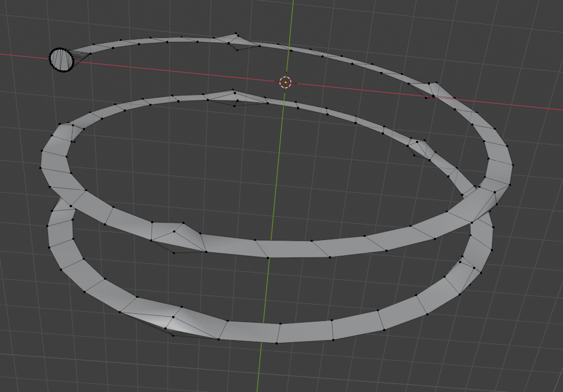Select the vertex where ribbon joins the circle profile
The image size is (563, 392).
tap(91, 53)
